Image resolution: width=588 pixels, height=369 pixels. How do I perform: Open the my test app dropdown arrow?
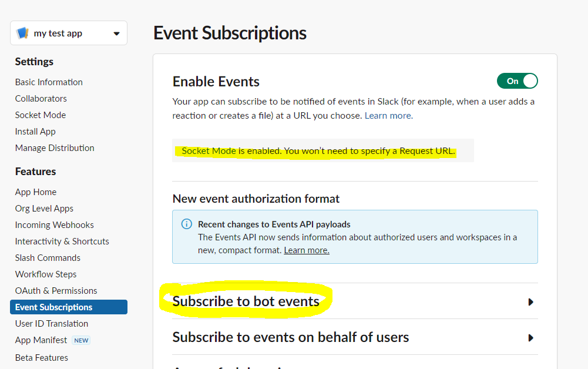117,33
